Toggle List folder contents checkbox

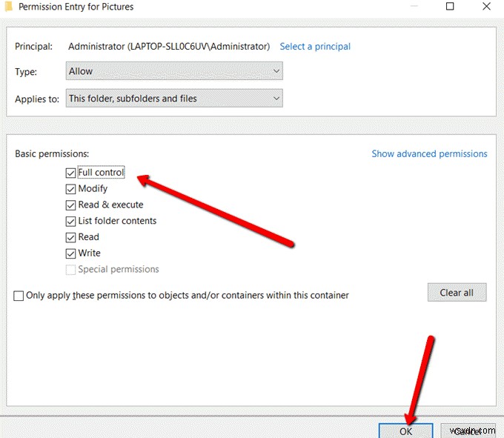click(x=70, y=221)
